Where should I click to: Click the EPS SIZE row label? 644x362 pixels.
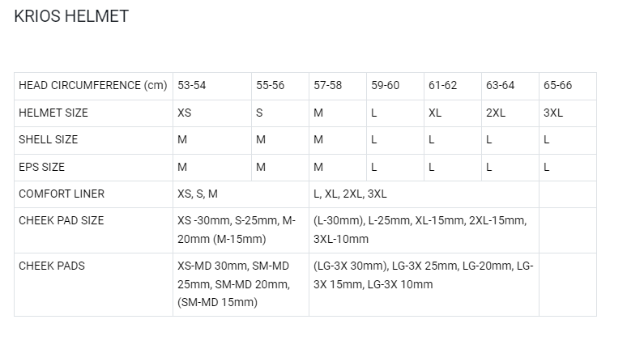41,167
